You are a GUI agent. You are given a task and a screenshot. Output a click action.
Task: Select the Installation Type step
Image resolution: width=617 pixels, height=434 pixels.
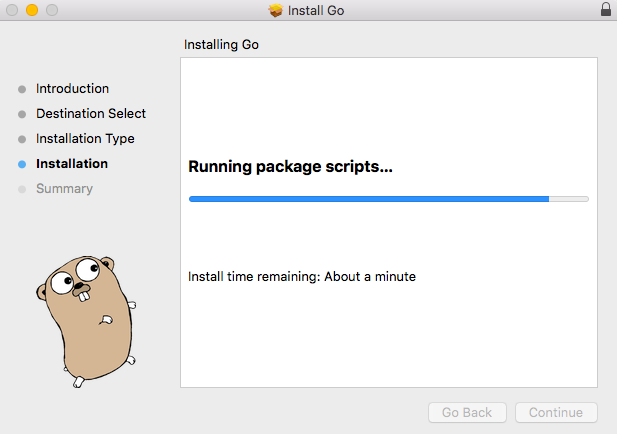[85, 139]
